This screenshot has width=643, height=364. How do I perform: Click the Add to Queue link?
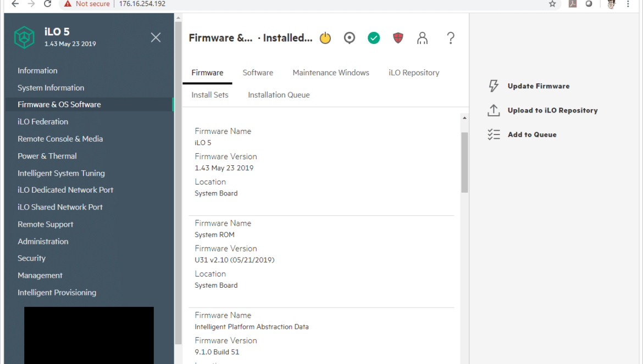coord(532,135)
